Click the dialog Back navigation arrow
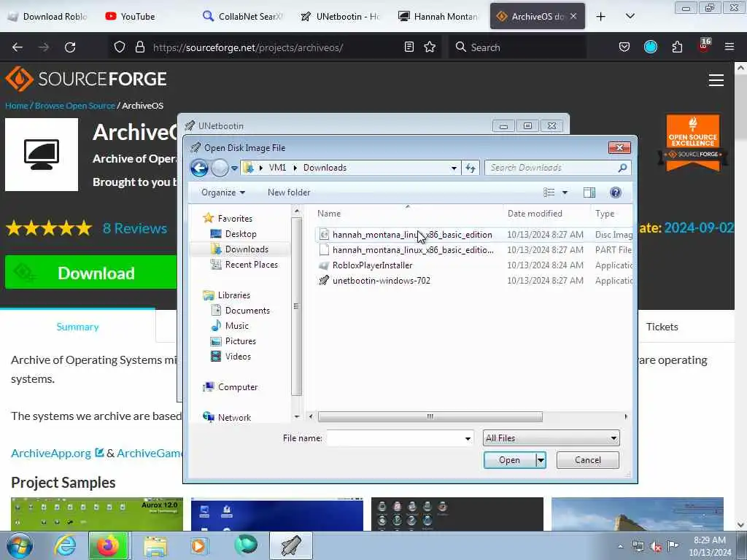The height and width of the screenshot is (560, 747). [x=199, y=168]
